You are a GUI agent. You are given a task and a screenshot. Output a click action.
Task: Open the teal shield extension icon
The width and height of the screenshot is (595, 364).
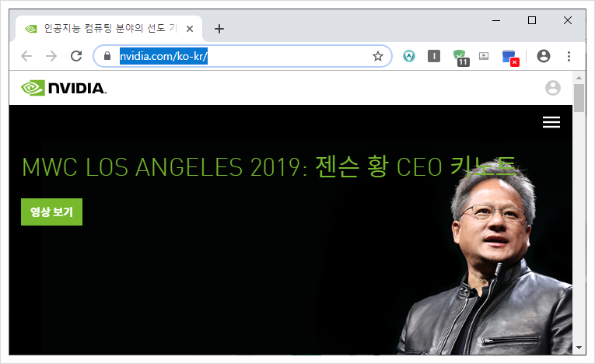coord(409,56)
